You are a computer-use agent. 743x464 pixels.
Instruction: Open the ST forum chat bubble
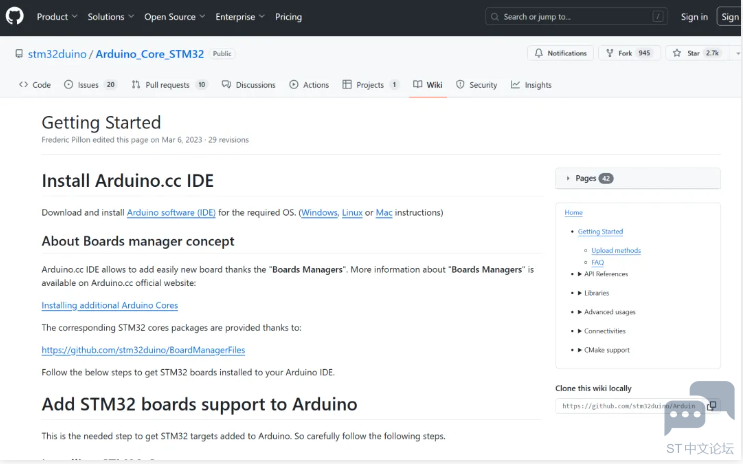(x=700, y=408)
